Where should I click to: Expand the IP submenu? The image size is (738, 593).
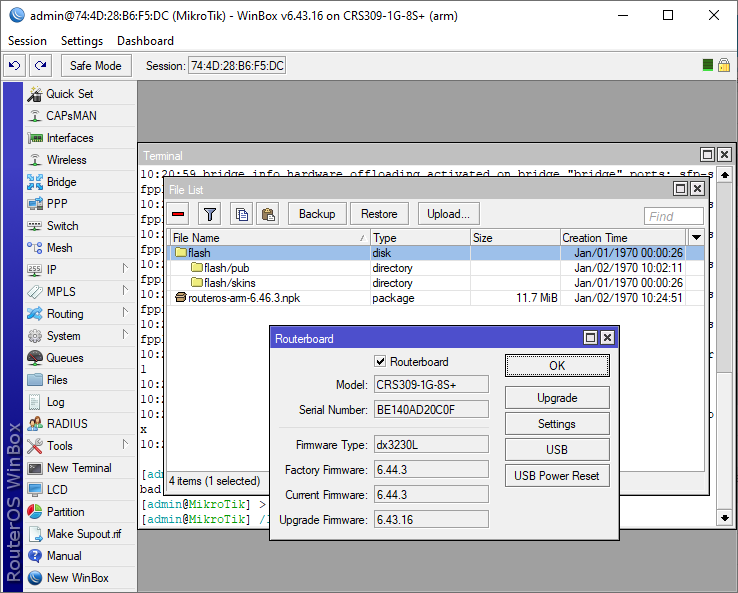[x=125, y=269]
